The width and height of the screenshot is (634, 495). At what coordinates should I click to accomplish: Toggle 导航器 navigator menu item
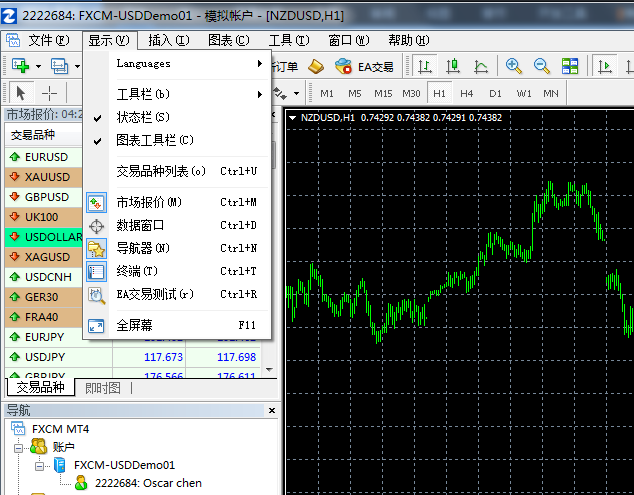pos(178,248)
